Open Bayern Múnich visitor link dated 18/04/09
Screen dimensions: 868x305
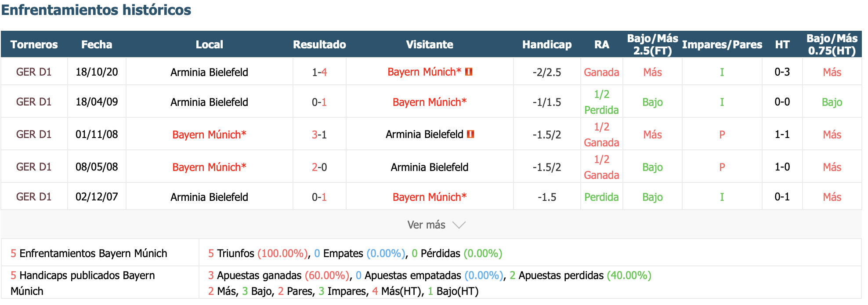point(429,102)
